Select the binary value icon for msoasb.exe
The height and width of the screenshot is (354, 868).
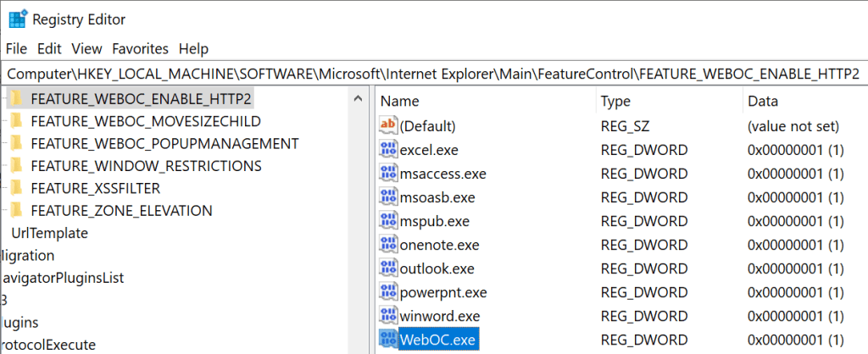pyautogui.click(x=388, y=198)
